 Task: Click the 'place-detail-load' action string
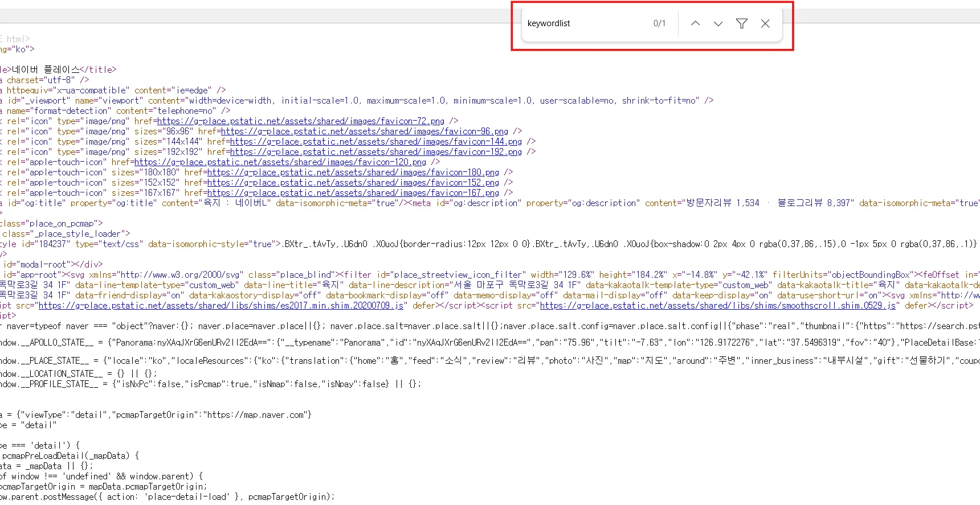tap(187, 497)
